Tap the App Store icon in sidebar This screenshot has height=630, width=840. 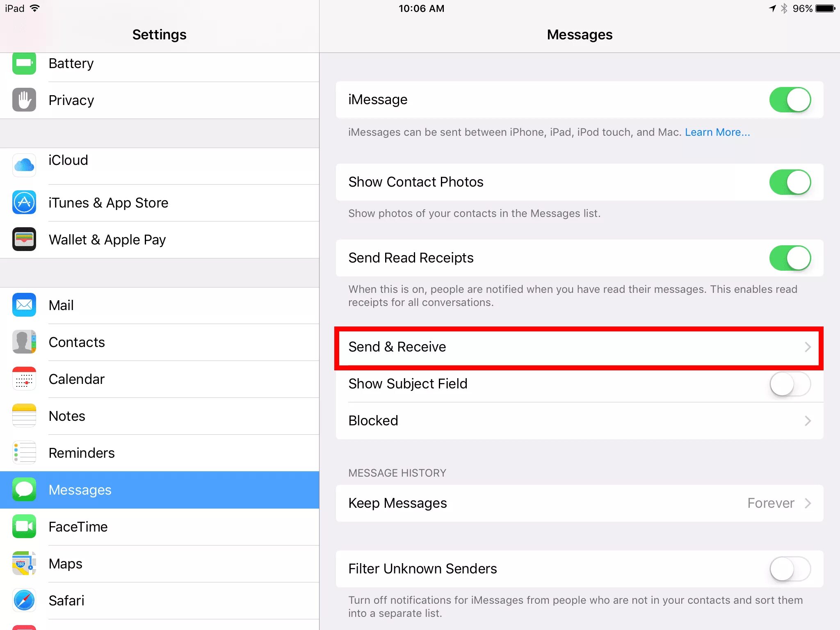coord(24,203)
